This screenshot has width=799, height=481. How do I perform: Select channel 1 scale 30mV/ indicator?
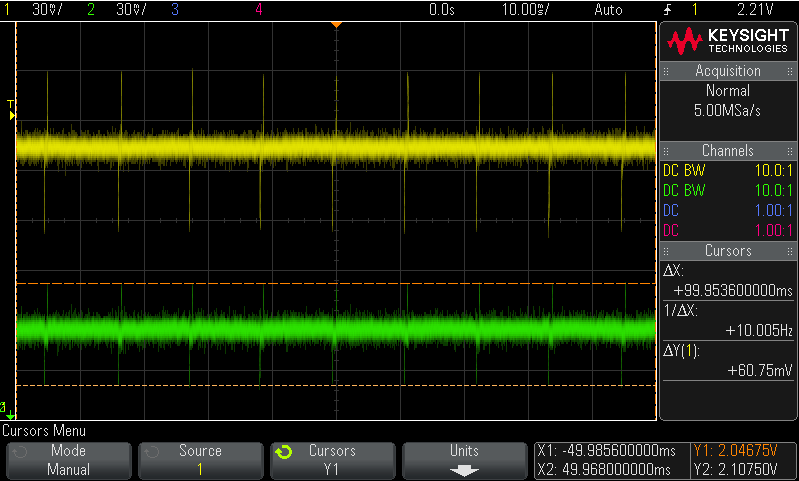[47, 9]
